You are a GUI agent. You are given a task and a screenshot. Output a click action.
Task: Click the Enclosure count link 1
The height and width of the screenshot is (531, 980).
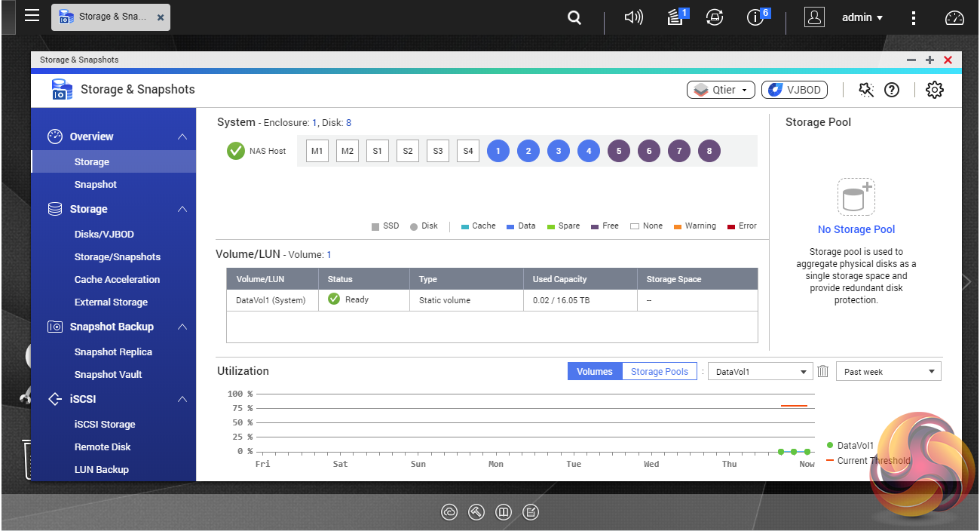(x=314, y=122)
